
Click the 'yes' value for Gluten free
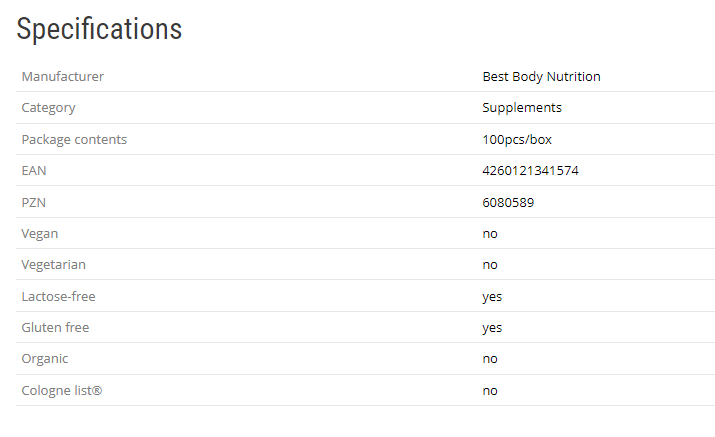point(492,327)
